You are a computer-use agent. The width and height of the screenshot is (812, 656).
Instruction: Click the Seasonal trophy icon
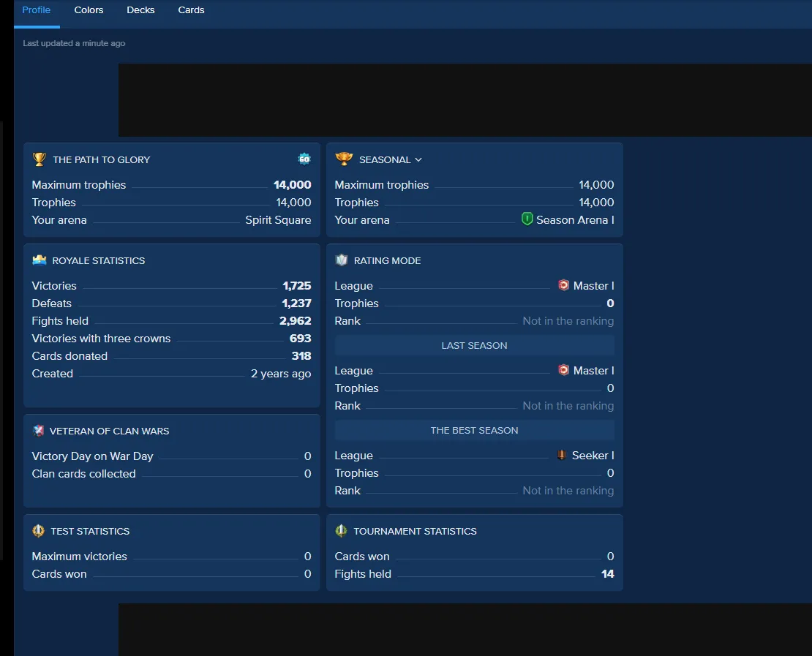(344, 159)
